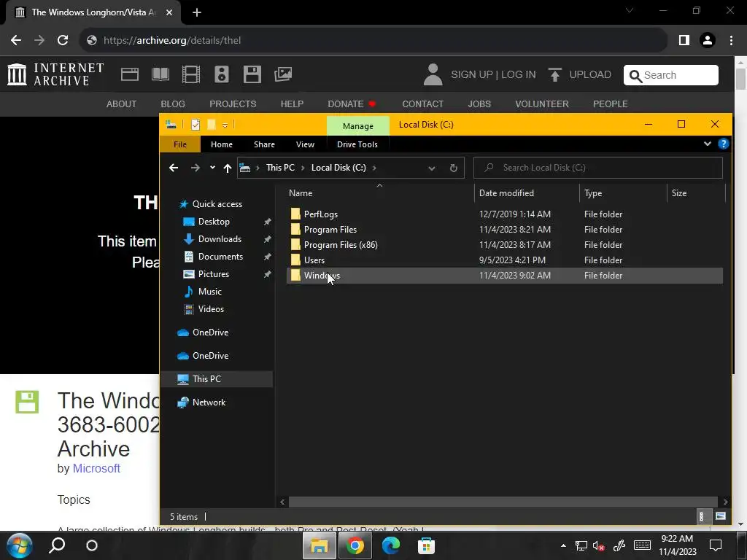Click New folder icon in Explorer quick access toolbar
This screenshot has width=747, height=560.
[x=212, y=125]
